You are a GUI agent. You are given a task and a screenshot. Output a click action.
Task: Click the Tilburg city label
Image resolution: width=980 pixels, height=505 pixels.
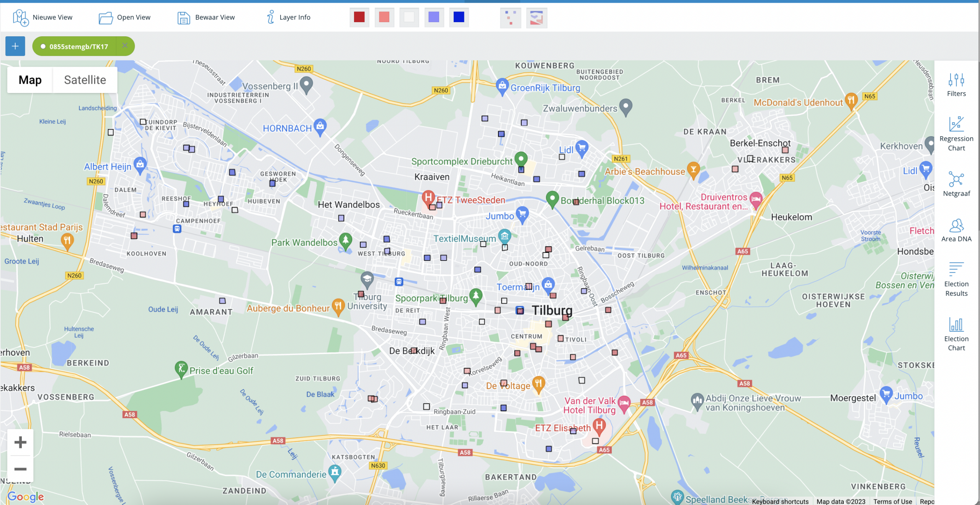click(x=552, y=310)
